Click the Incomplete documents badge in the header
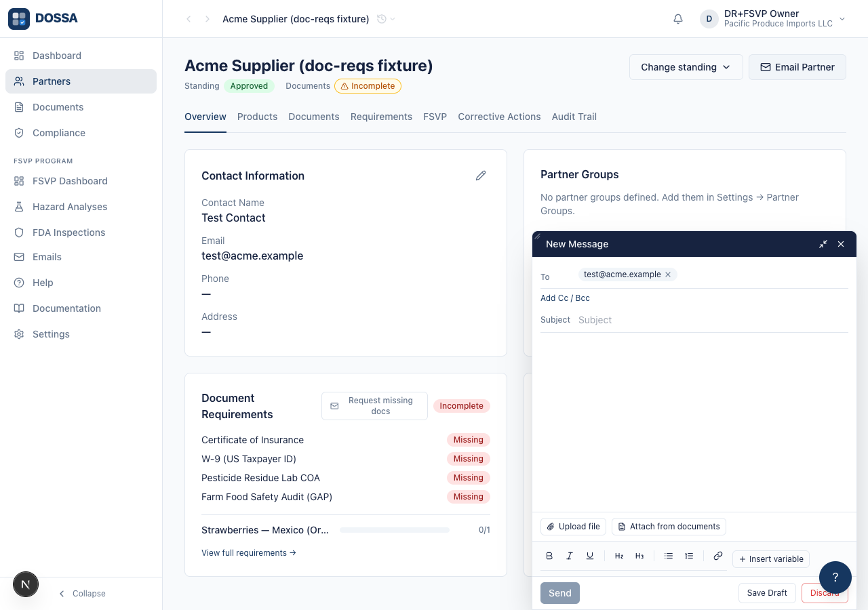The width and height of the screenshot is (868, 610). 368,86
